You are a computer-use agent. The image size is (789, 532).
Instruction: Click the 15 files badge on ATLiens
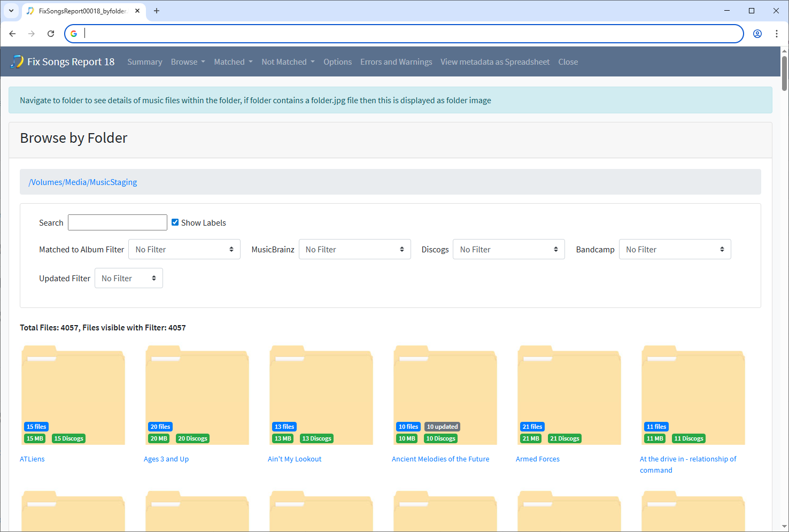click(36, 427)
